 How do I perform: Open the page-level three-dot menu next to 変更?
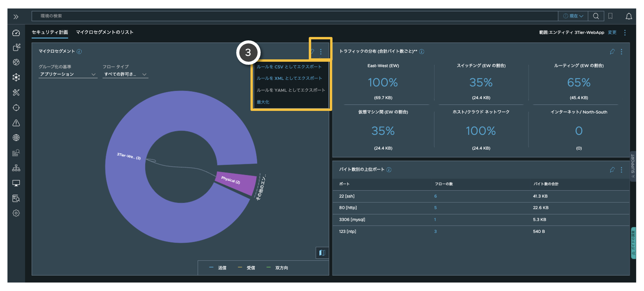(625, 33)
